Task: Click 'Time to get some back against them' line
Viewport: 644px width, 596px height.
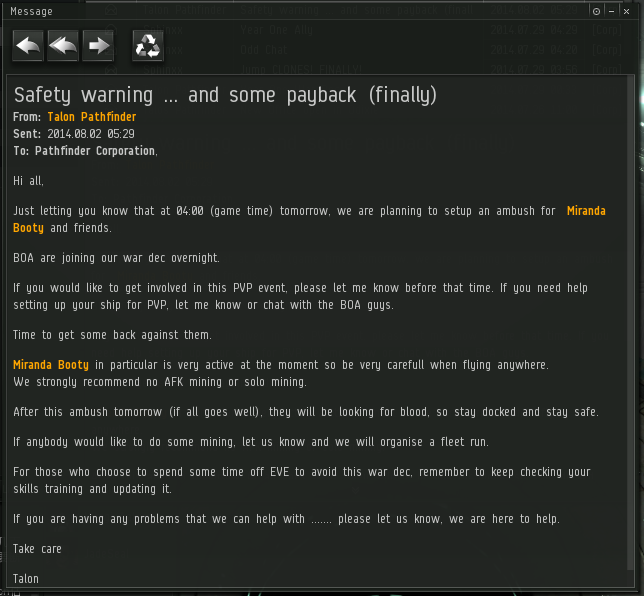Action: pyautogui.click(x=112, y=335)
